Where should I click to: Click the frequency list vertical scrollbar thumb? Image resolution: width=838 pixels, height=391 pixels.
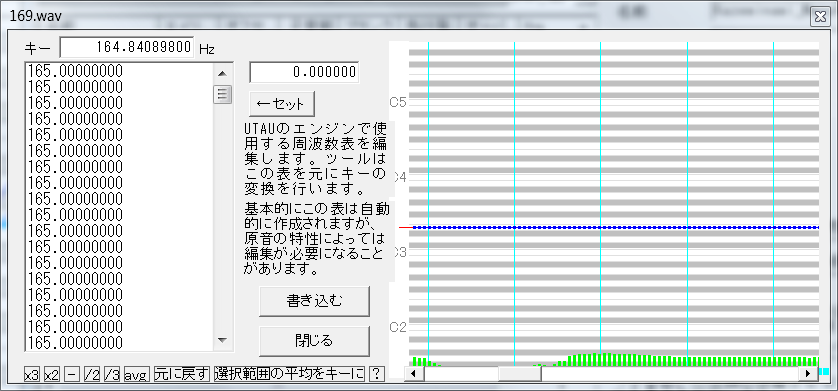(x=222, y=94)
